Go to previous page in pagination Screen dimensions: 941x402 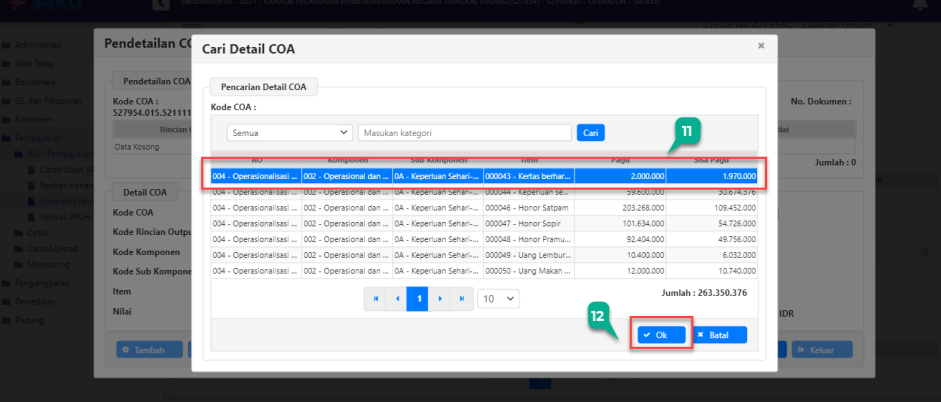pos(397,299)
